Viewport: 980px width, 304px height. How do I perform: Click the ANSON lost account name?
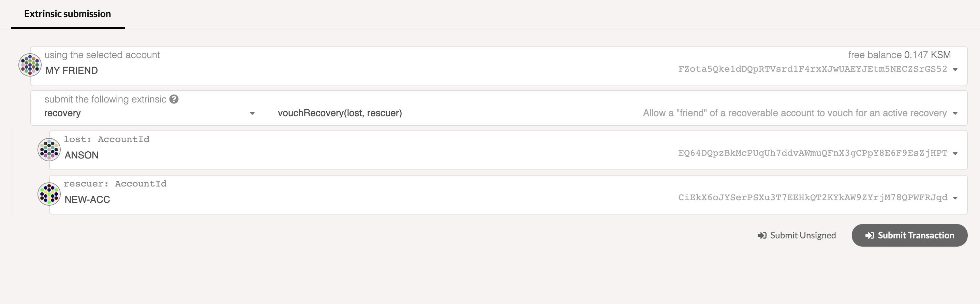pos(81,155)
